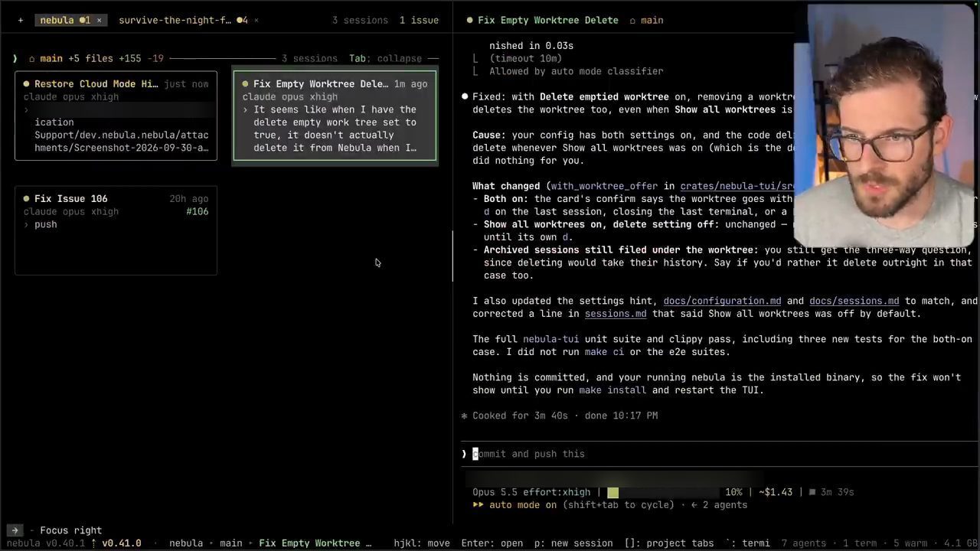Click the v0.41.0 update available indicator
This screenshot has height=551, width=980.
(x=116, y=543)
